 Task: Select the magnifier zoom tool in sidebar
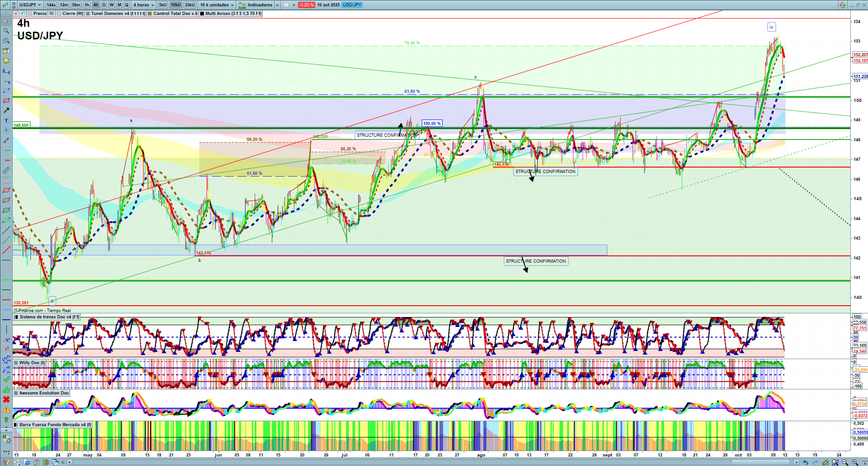coord(6,31)
